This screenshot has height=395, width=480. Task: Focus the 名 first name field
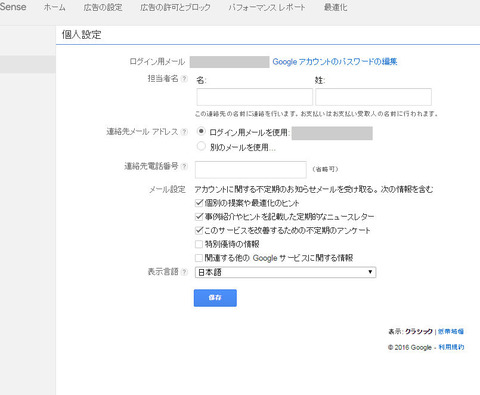[255, 97]
